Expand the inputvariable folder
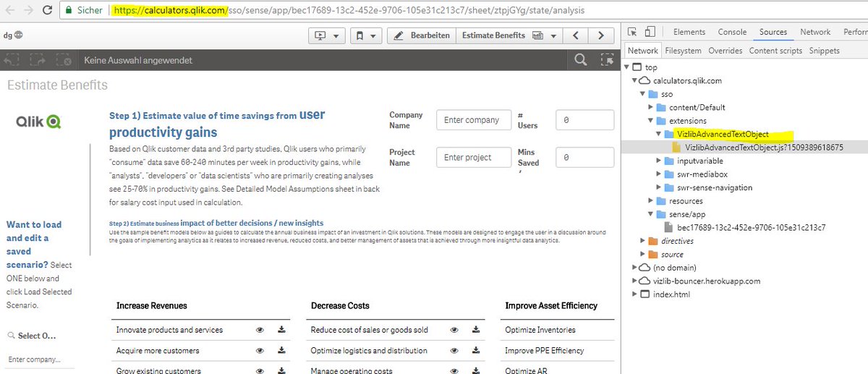 (x=659, y=161)
